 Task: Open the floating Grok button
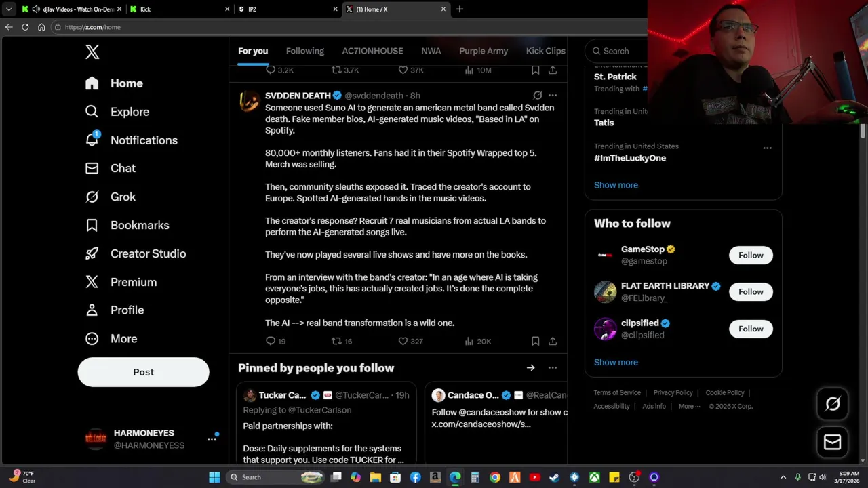(x=833, y=404)
